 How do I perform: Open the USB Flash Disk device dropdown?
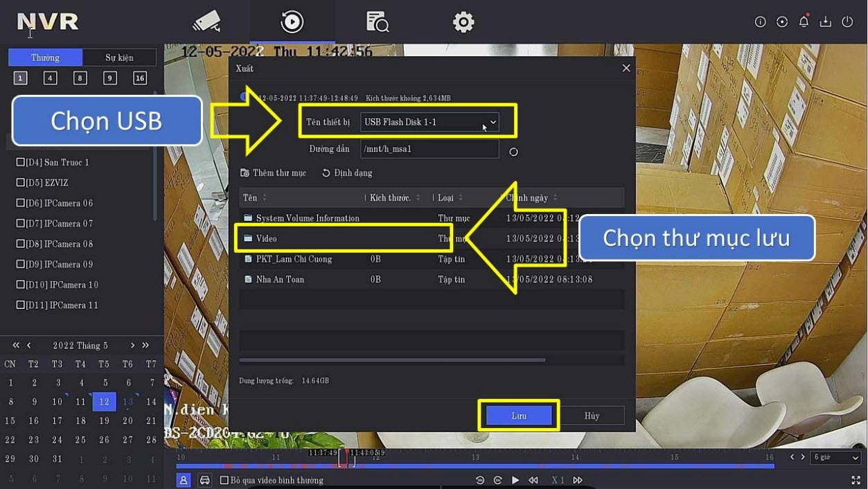(x=429, y=122)
